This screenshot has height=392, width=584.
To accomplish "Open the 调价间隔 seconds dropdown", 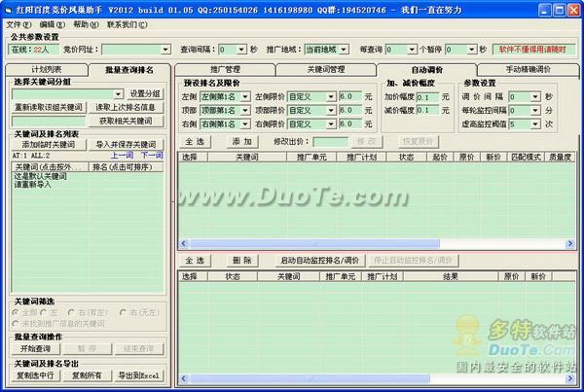I will point(535,97).
